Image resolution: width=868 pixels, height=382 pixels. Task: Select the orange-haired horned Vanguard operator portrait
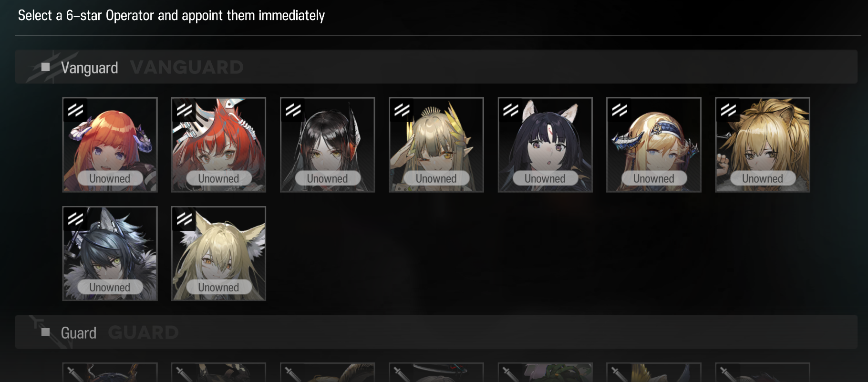click(110, 145)
